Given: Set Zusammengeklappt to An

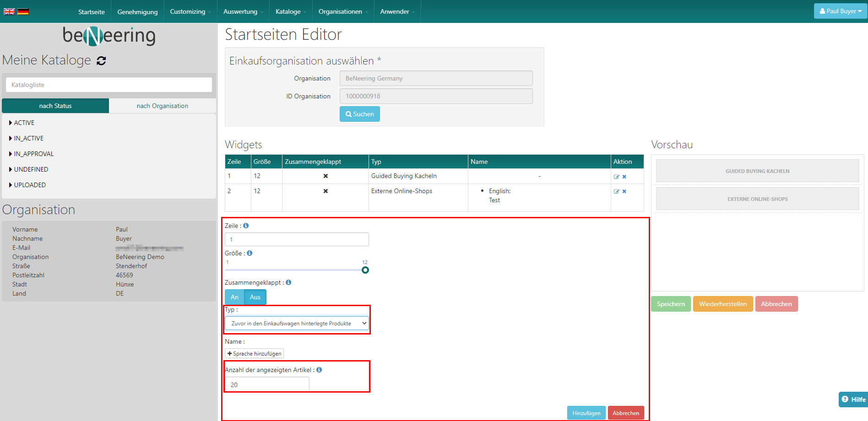Looking at the screenshot, I should (x=234, y=297).
